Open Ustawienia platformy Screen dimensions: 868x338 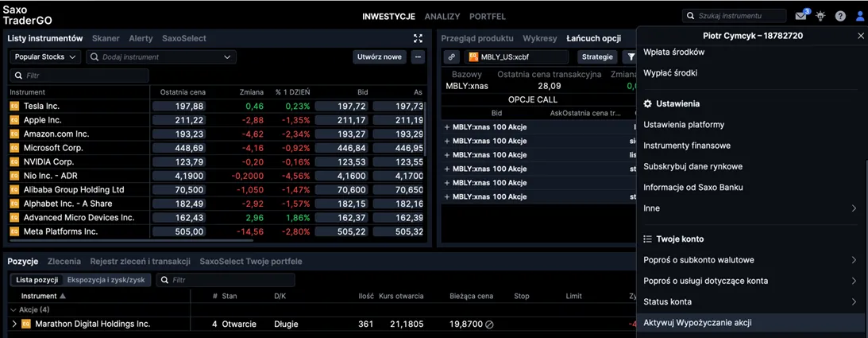pos(684,125)
